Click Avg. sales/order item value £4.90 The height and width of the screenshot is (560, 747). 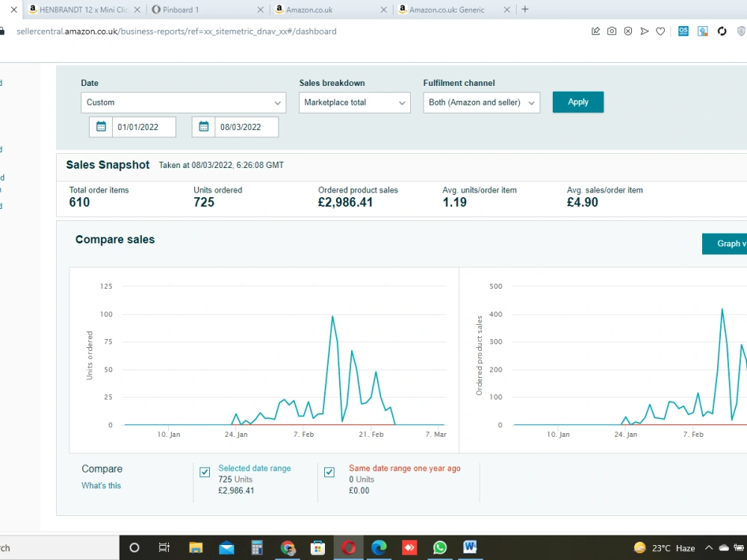(582, 202)
